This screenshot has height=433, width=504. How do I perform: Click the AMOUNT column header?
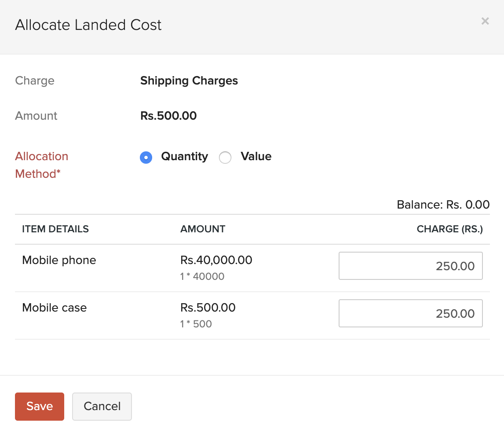tap(202, 229)
